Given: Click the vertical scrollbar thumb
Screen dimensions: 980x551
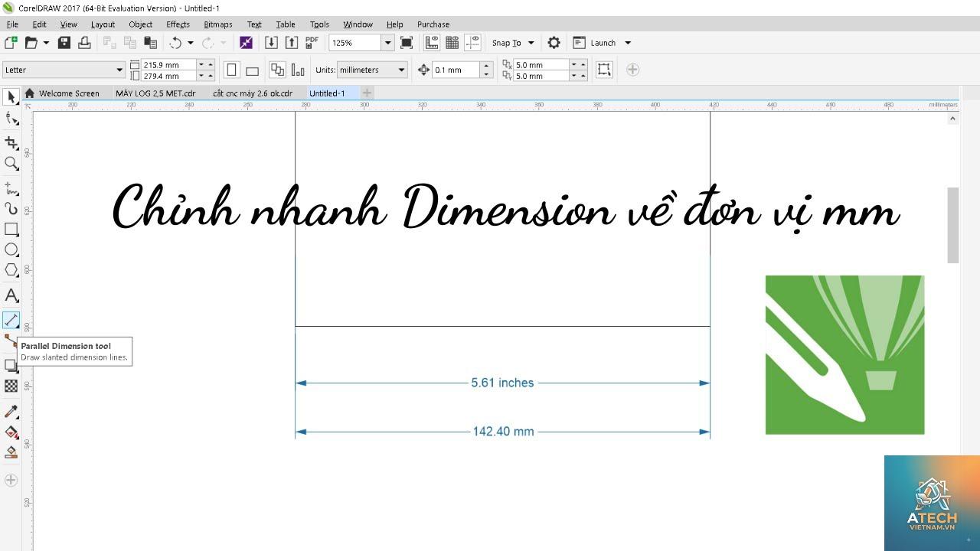Looking at the screenshot, I should [953, 225].
